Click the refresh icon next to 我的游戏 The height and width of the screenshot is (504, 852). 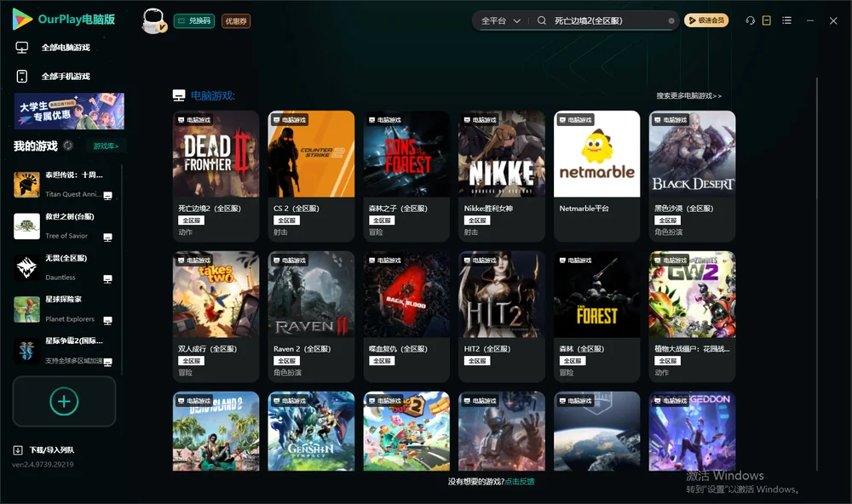click(68, 146)
